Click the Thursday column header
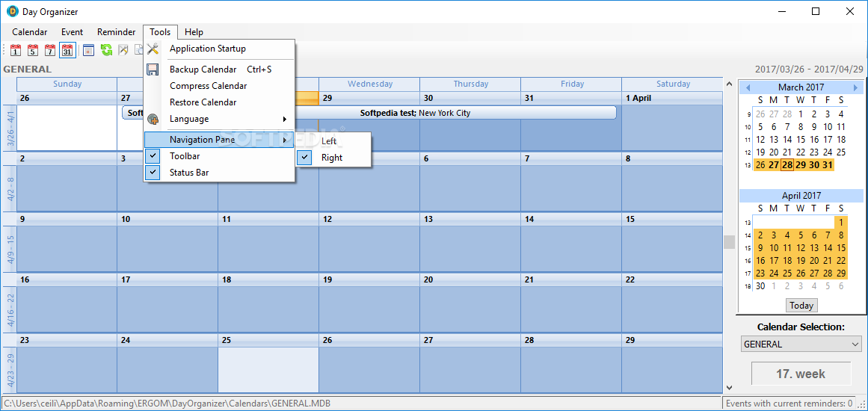The width and height of the screenshot is (868, 411). coord(470,84)
